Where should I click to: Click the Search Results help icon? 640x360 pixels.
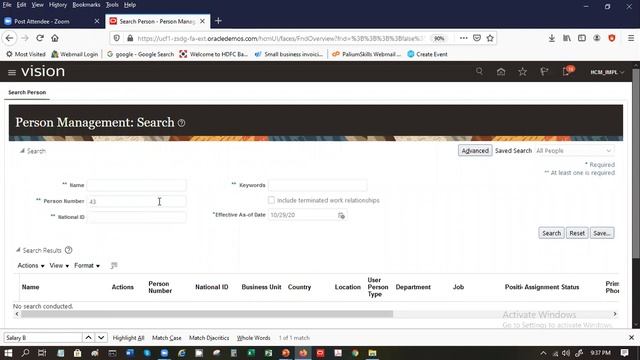[x=69, y=250]
